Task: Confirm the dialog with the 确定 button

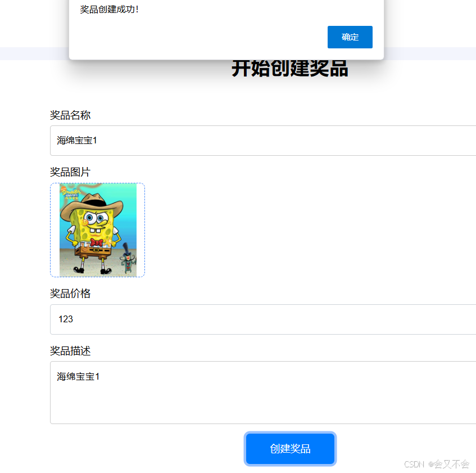Action: (x=350, y=37)
